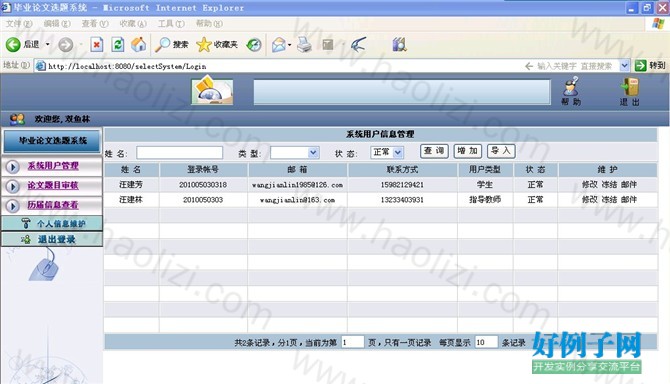Open Favorites star icon
Image resolution: width=670 pixels, height=384 pixels.
203,44
